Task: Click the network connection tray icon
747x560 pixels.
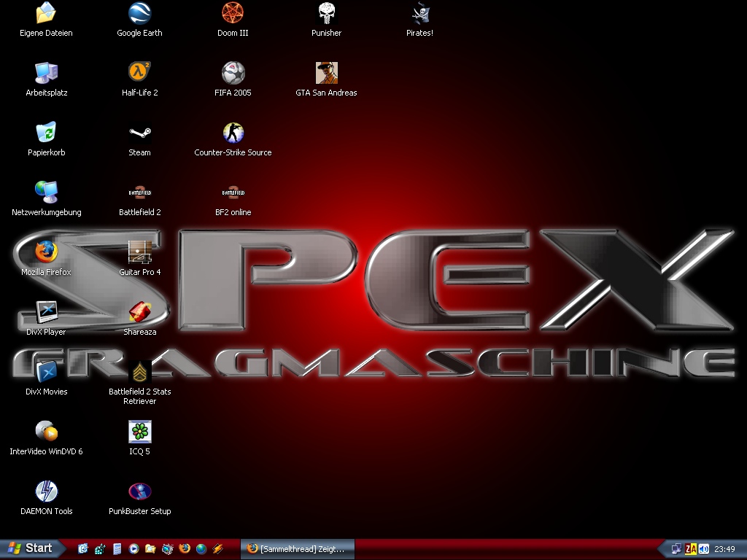Action: click(676, 549)
